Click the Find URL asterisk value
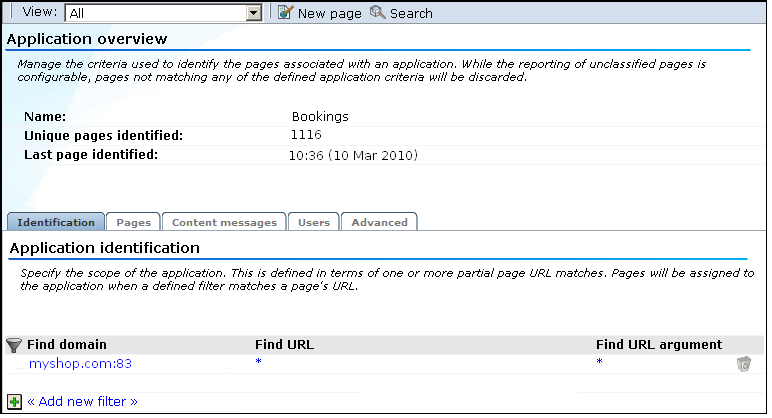Image resolution: width=772 pixels, height=418 pixels. click(x=258, y=362)
